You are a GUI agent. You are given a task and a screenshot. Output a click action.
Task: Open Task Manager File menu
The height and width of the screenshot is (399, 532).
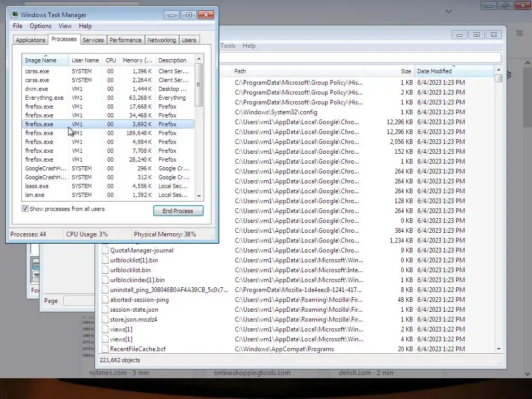click(x=18, y=26)
